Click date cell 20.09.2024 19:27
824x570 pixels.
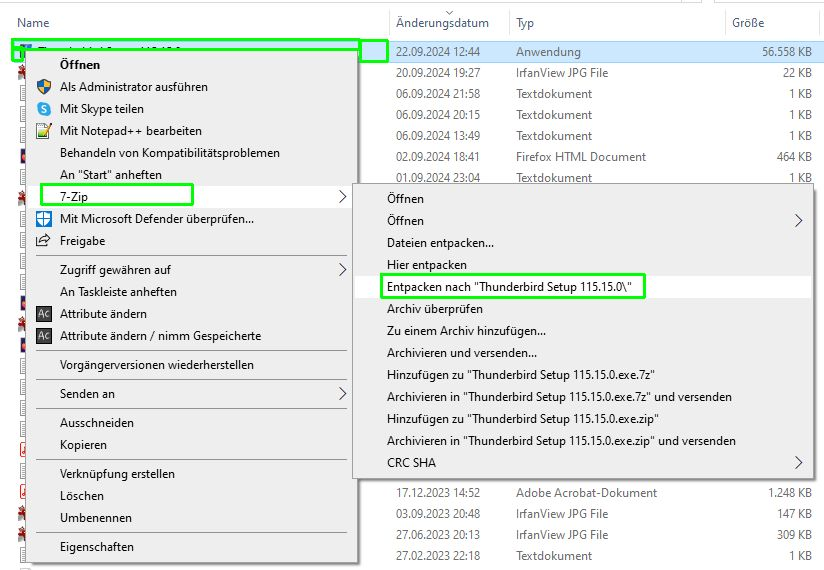tap(438, 72)
